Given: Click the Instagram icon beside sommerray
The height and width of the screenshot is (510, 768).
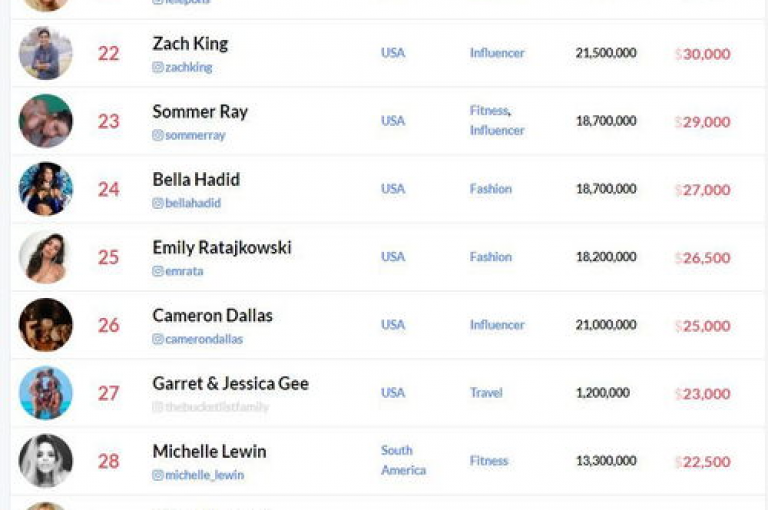Looking at the screenshot, I should tap(158, 135).
